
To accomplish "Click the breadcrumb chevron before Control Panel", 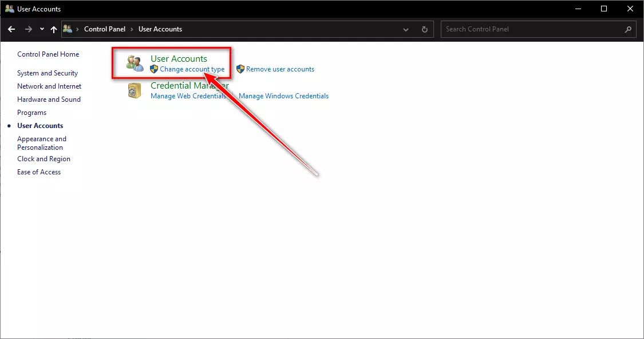I will click(x=77, y=29).
